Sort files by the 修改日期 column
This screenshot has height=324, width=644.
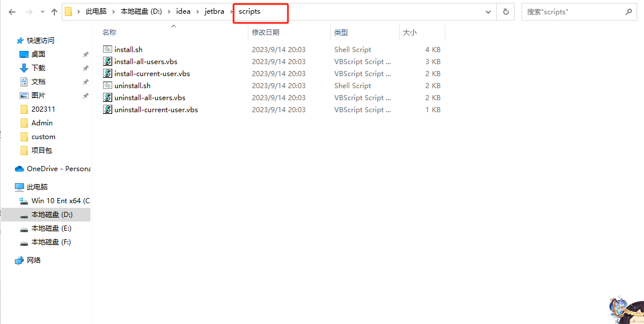tap(266, 33)
